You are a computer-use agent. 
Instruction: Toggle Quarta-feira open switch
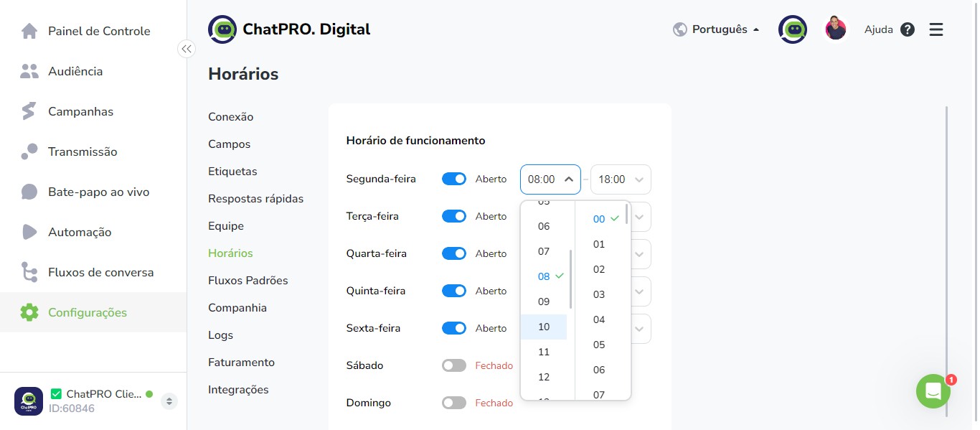(x=454, y=253)
